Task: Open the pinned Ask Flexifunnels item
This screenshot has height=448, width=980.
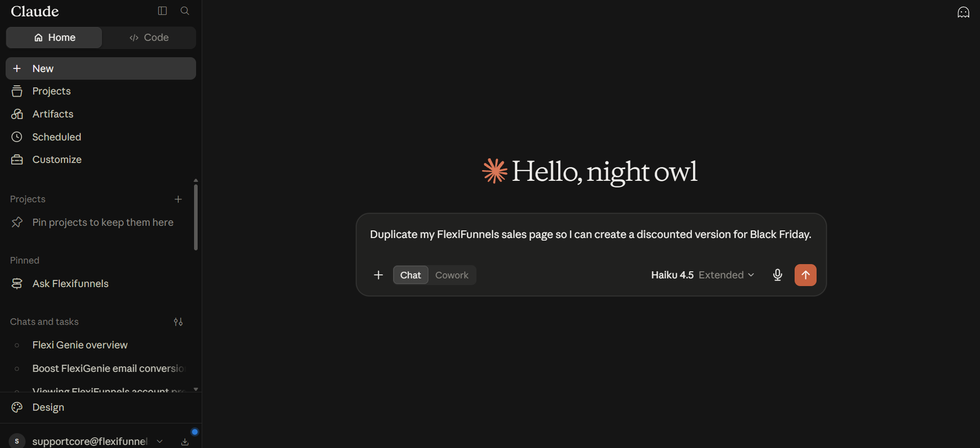Action: point(97,284)
